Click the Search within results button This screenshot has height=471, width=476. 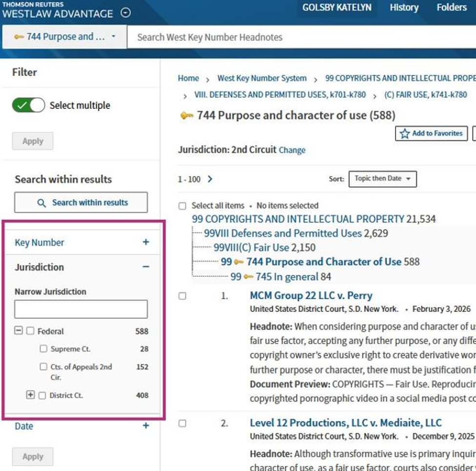(x=81, y=203)
